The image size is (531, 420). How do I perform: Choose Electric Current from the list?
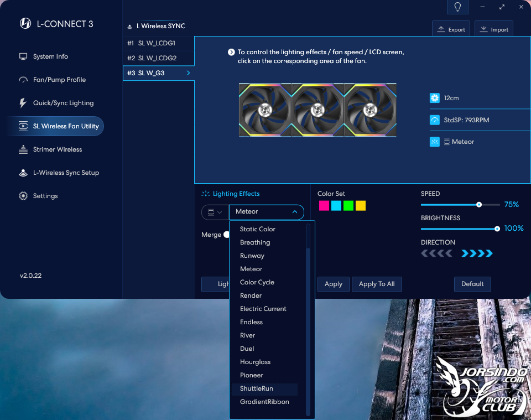pyautogui.click(x=264, y=309)
